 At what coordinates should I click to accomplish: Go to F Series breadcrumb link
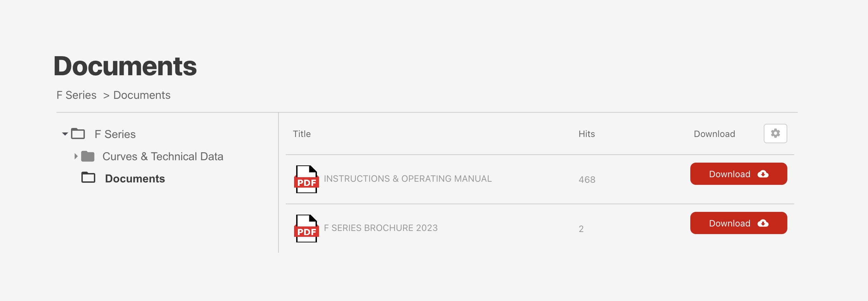point(77,95)
